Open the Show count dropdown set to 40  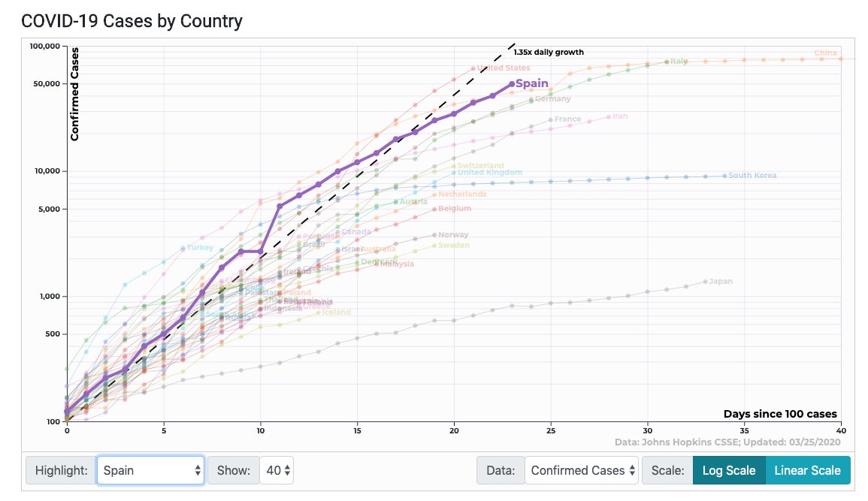[x=277, y=470]
